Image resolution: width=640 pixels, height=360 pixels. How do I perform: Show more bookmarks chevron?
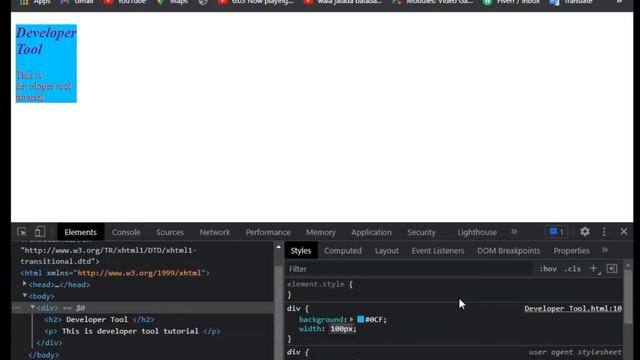coord(619,2)
